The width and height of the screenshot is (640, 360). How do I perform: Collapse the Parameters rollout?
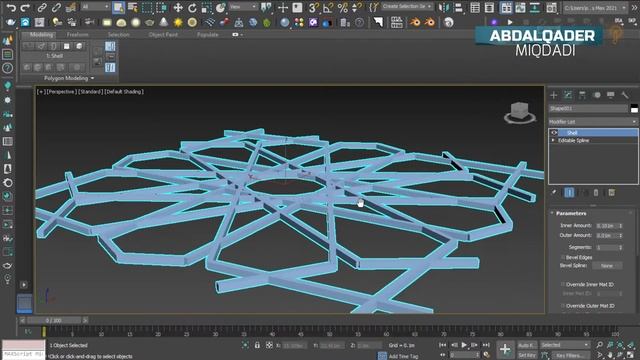pyautogui.click(x=571, y=213)
